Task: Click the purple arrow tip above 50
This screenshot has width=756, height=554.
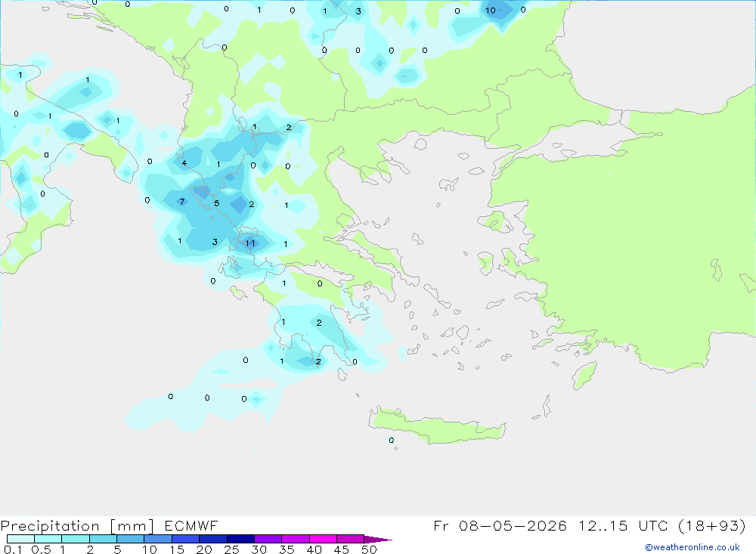Action: [377, 539]
